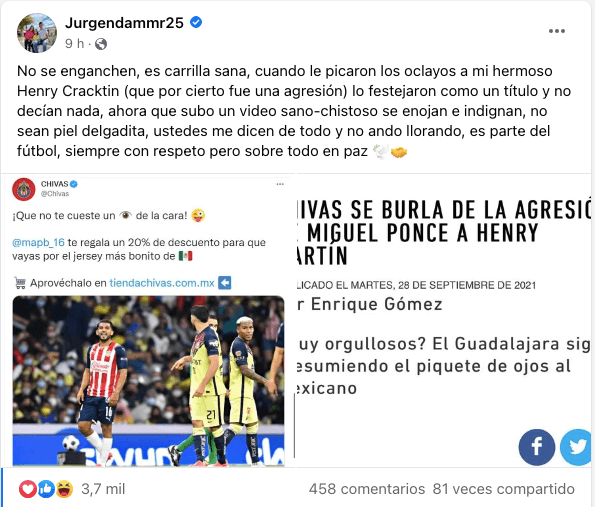Open the Chivas vs América match photo
This screenshot has width=595, height=507.
click(x=148, y=381)
